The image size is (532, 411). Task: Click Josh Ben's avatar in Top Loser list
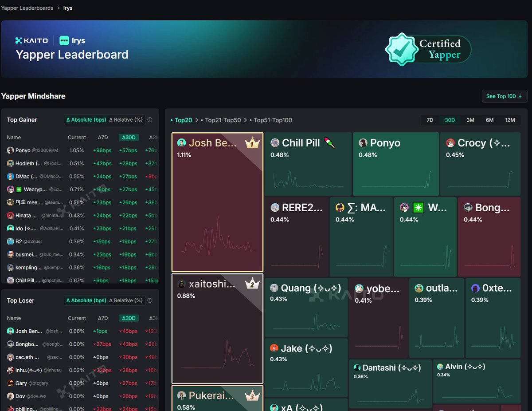coord(10,331)
